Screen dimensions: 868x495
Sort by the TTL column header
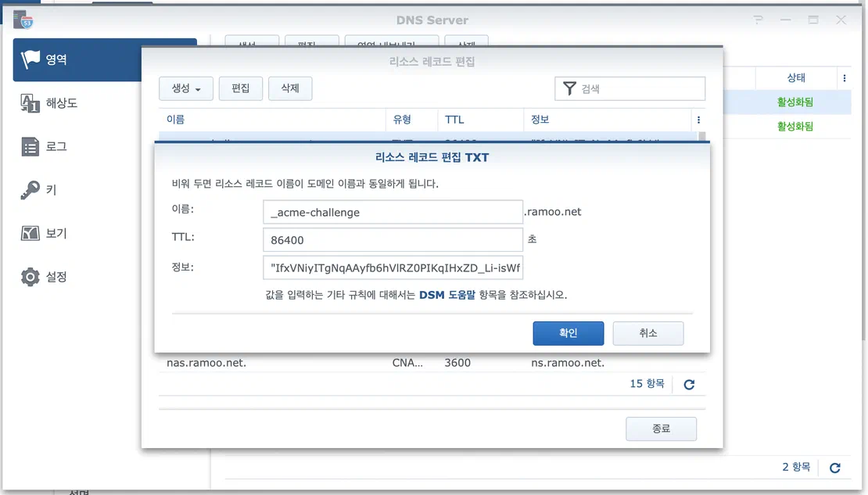[480, 120]
